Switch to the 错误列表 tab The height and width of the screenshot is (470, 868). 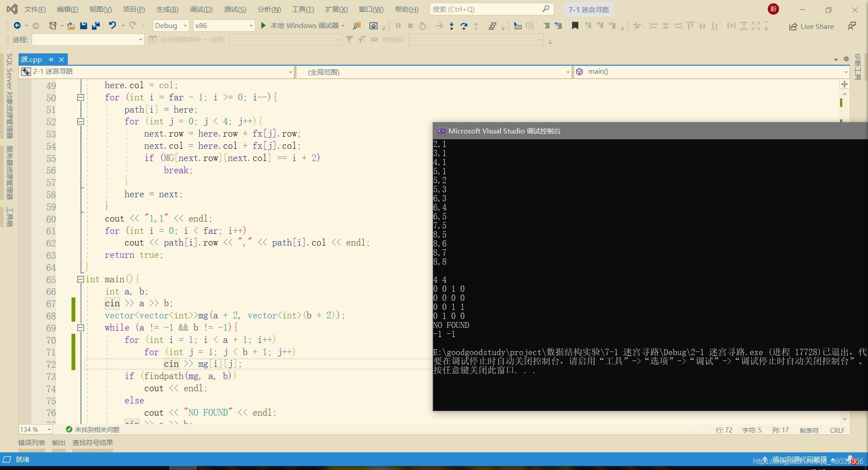click(x=32, y=443)
